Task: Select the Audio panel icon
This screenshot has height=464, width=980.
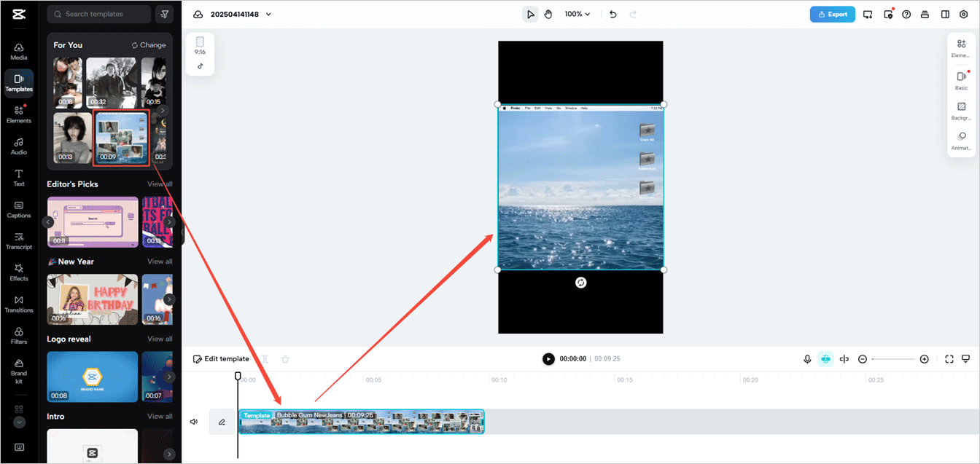Action: (x=18, y=146)
